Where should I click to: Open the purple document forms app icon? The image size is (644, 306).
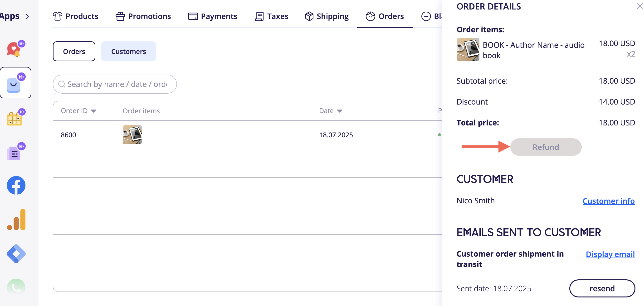pos(16,151)
